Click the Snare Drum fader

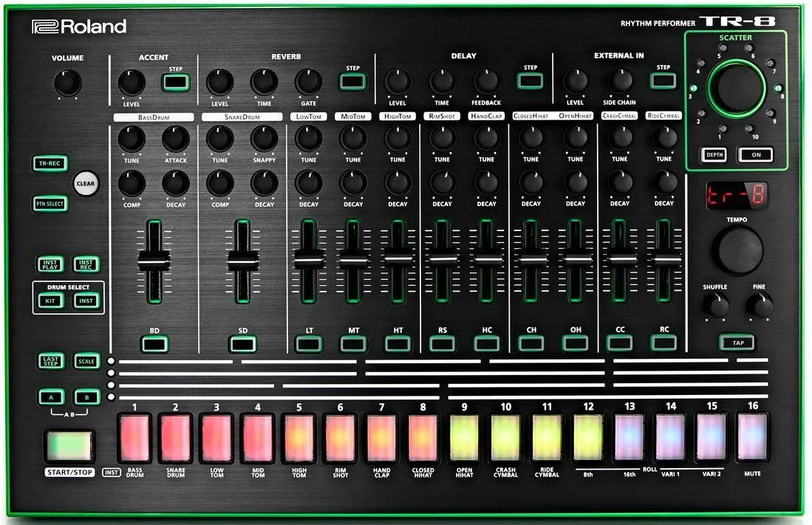(x=242, y=261)
